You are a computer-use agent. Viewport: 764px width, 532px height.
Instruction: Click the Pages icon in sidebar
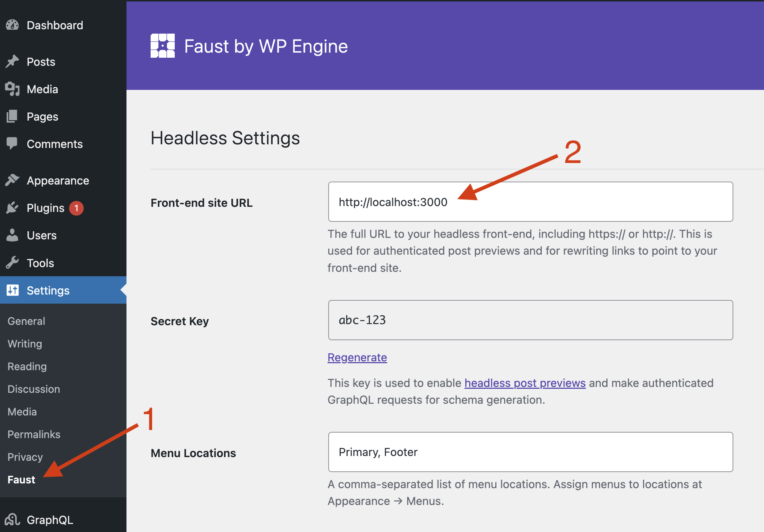[12, 117]
